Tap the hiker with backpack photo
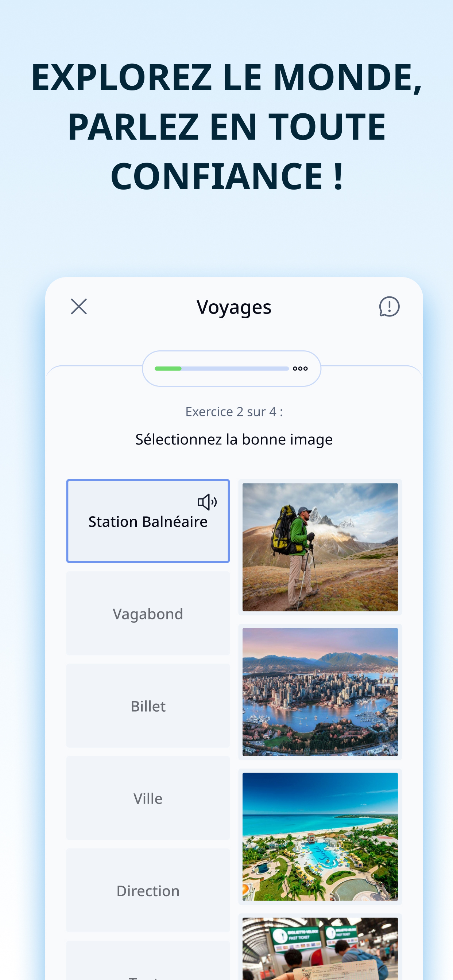The width and height of the screenshot is (453, 980). [x=320, y=547]
